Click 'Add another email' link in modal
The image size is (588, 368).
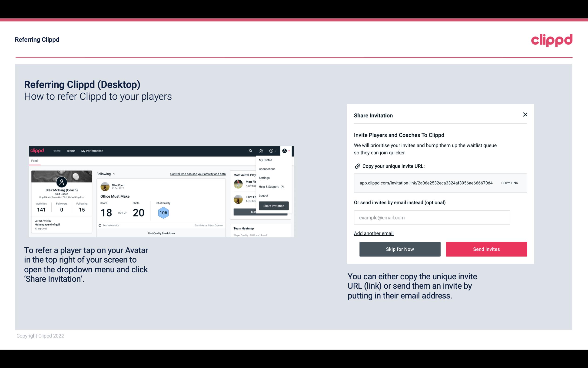(x=374, y=233)
